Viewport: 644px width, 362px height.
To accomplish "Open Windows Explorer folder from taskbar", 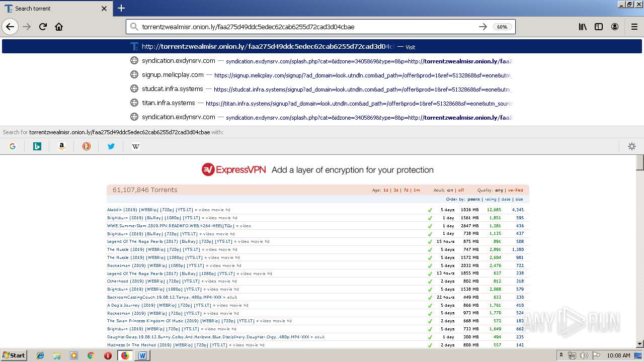I will click(x=57, y=355).
